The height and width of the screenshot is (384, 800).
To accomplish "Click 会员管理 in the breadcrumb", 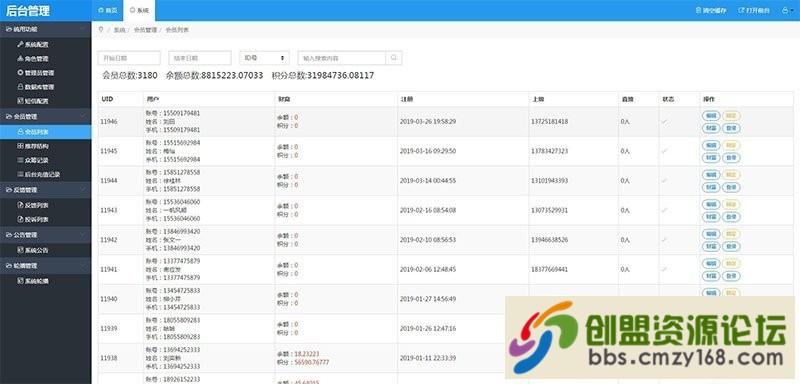I will [145, 30].
